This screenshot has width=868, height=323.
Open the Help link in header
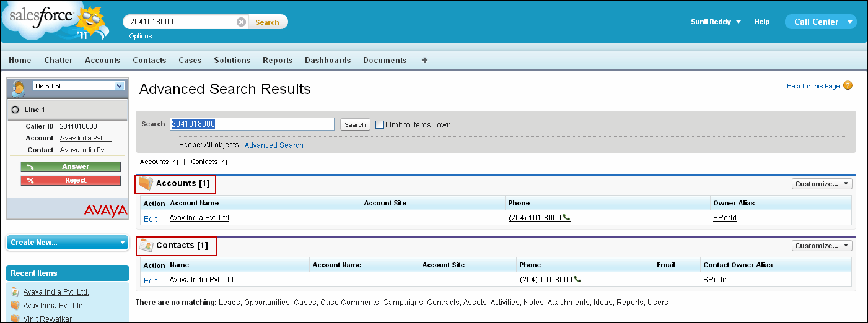coord(762,22)
